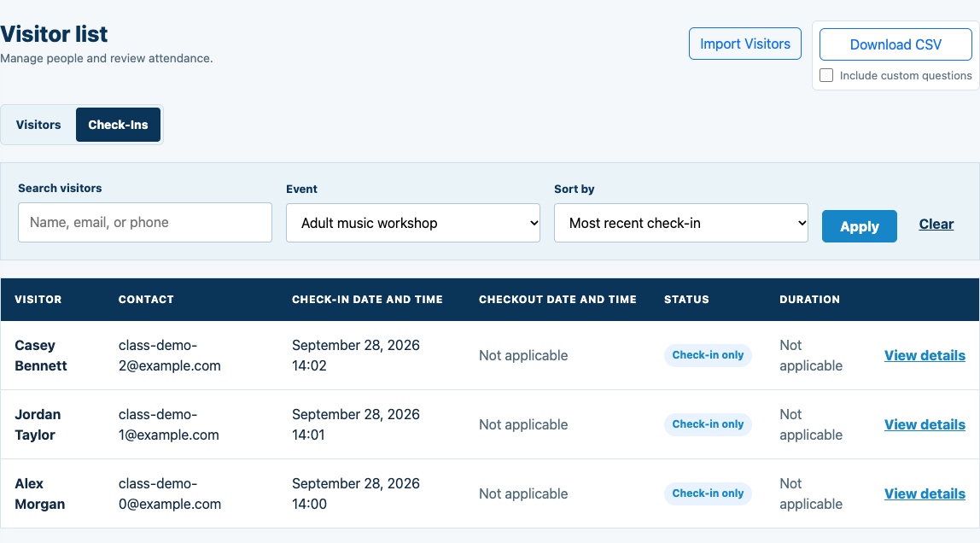Click the Import Visitors button

[745, 44]
